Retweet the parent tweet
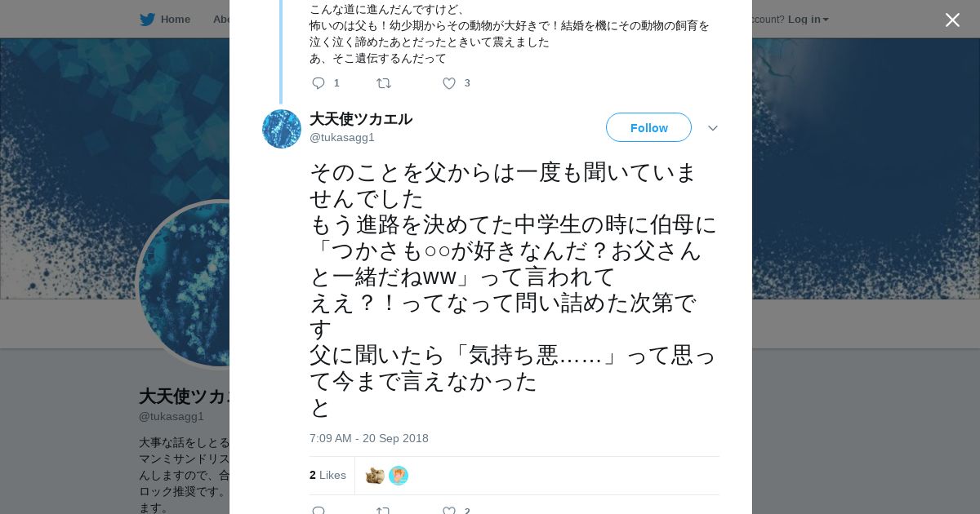The image size is (980, 514). point(383,83)
